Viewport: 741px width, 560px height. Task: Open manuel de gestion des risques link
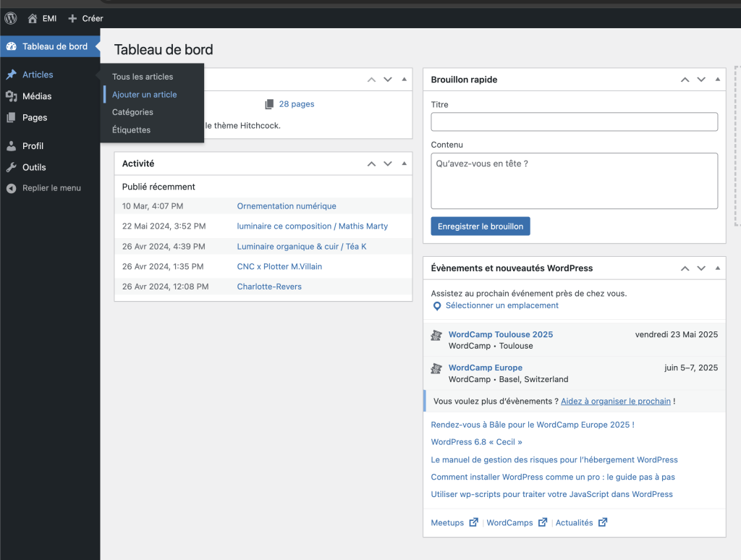tap(554, 460)
